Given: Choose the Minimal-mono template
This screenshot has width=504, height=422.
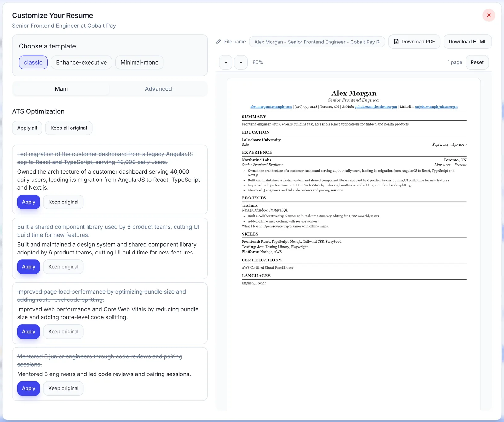Looking at the screenshot, I should point(139,62).
